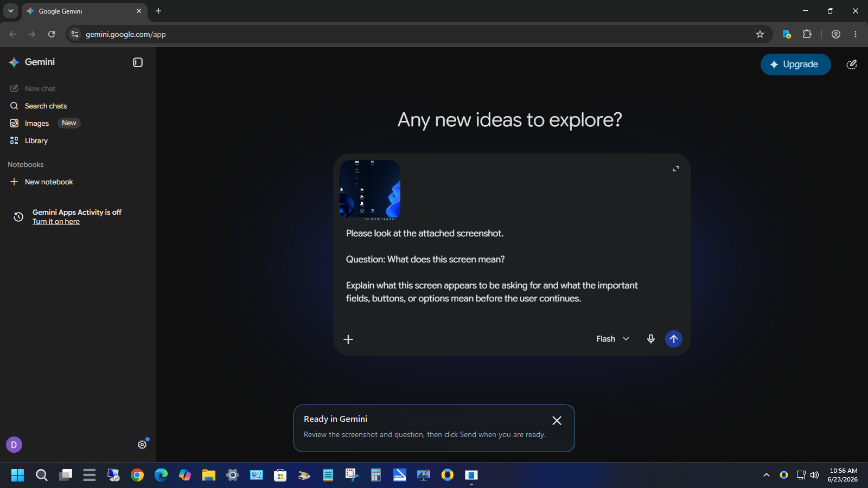The height and width of the screenshot is (488, 868).
Task: Go back in browser history
Action: tap(12, 34)
